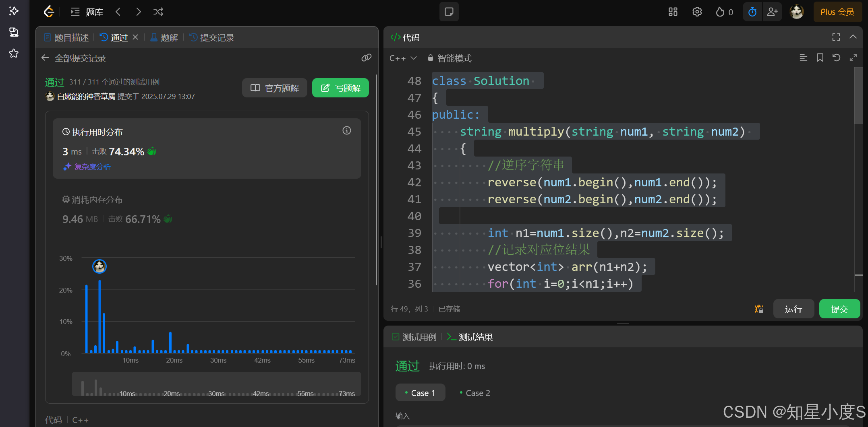The height and width of the screenshot is (427, 868).
Task: Click the star icon in left sidebar
Action: point(14,53)
